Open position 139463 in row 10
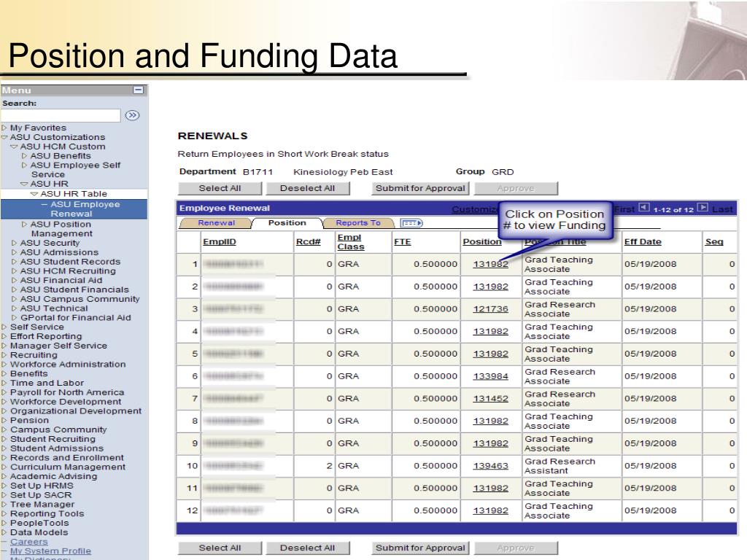The image size is (747, 560). point(491,466)
